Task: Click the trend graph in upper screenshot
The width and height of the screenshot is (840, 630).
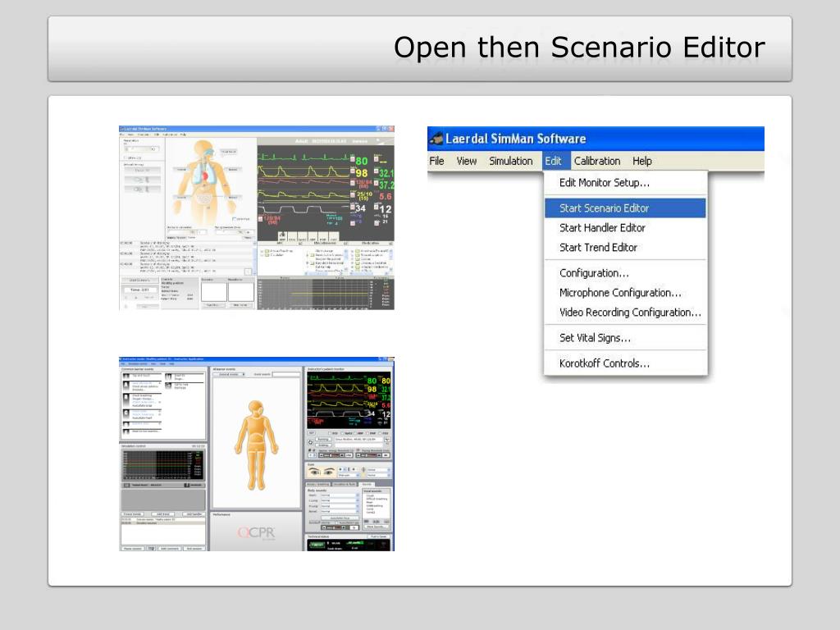Action: coord(326,294)
